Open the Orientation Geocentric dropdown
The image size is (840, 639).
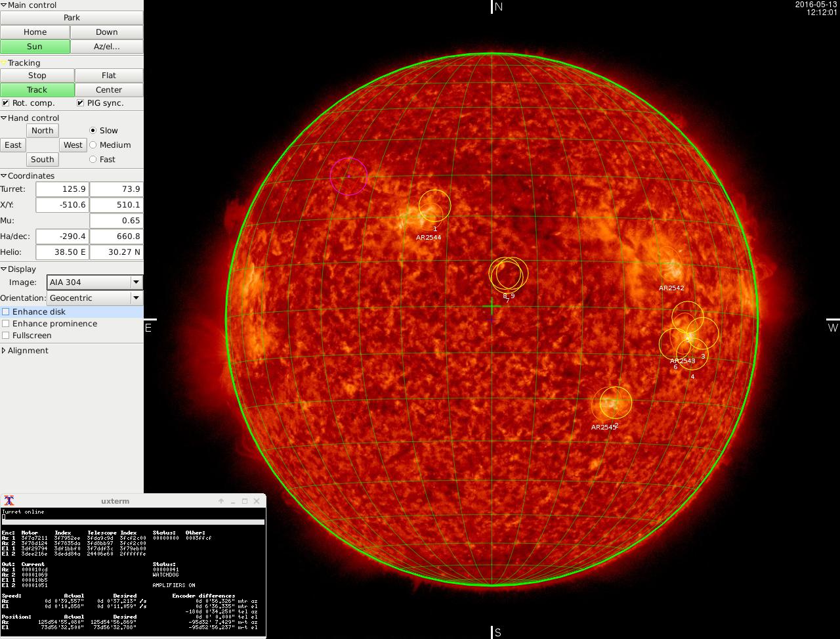coord(95,298)
